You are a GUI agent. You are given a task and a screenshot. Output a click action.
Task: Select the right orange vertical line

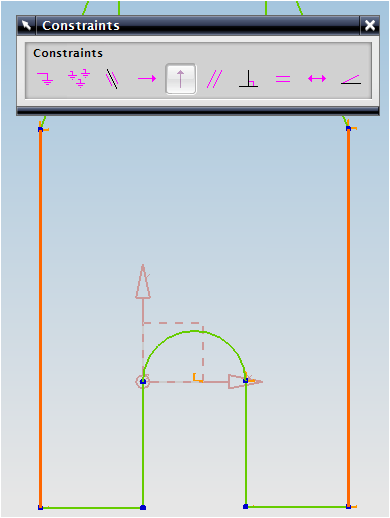click(x=349, y=318)
